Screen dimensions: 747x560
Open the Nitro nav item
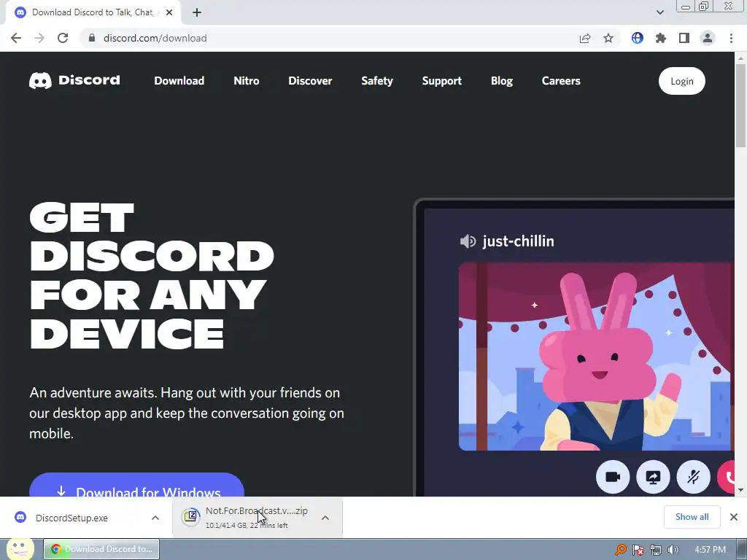[x=247, y=81]
